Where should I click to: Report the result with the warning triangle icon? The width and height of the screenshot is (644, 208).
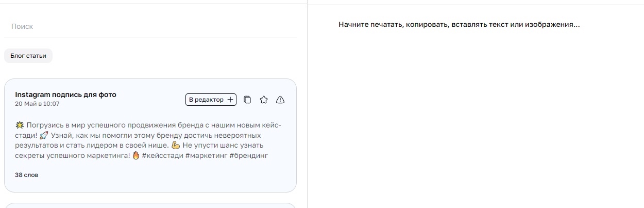[280, 100]
